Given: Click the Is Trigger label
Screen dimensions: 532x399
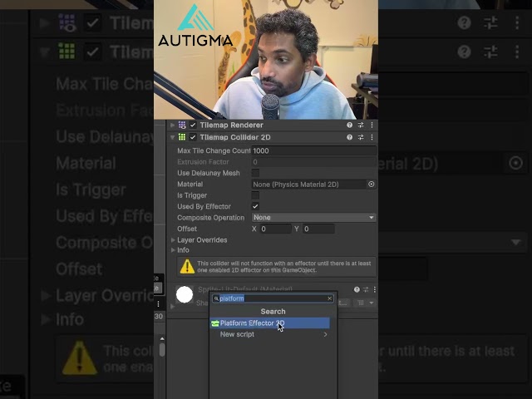Looking at the screenshot, I should click(x=192, y=195).
